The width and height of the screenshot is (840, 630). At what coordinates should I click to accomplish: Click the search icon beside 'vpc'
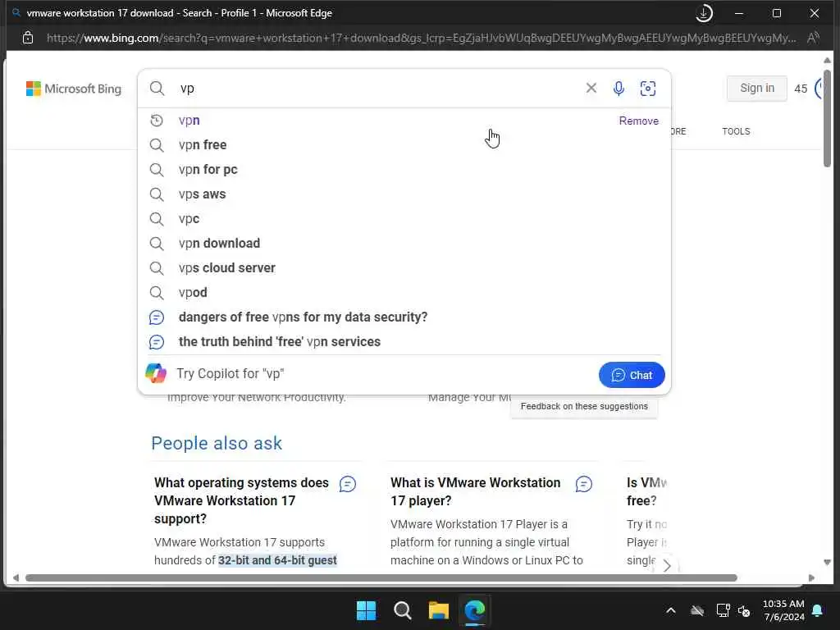[157, 219]
